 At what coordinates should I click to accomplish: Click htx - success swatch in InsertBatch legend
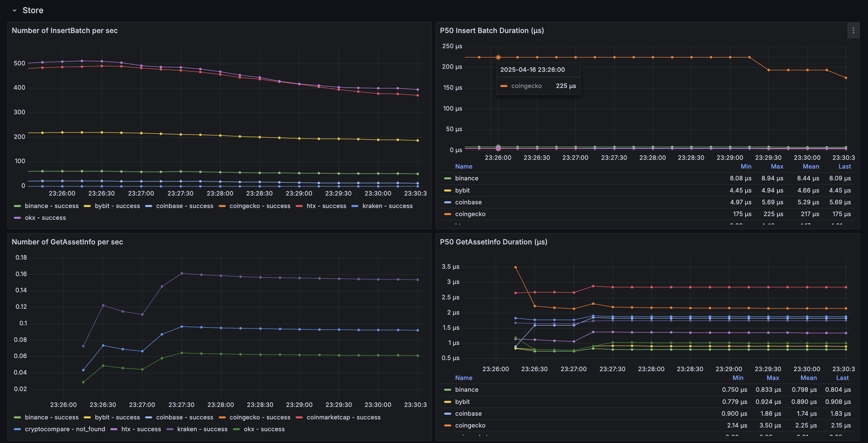coord(299,206)
